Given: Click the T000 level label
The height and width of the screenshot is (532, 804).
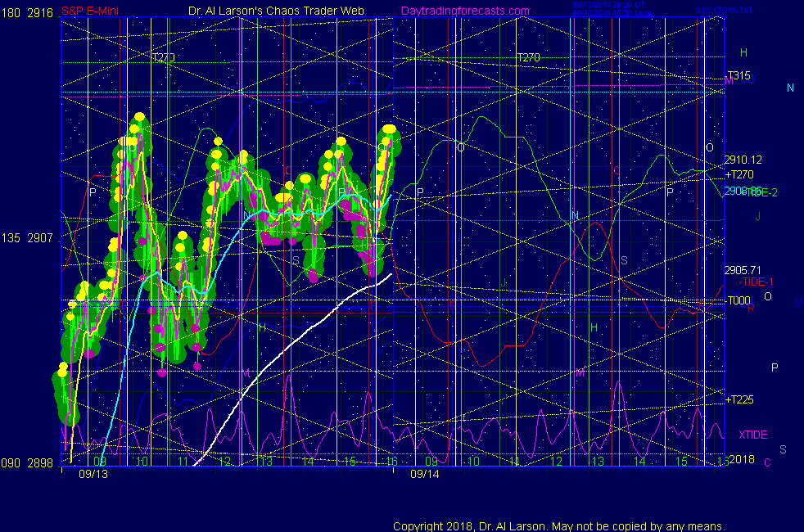Looking at the screenshot, I should tap(739, 301).
